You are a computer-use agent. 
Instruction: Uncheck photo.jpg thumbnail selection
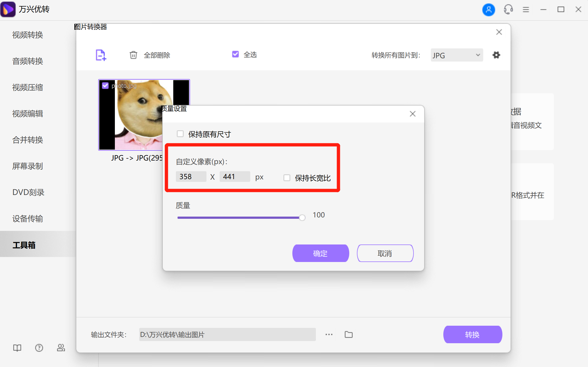coord(105,85)
